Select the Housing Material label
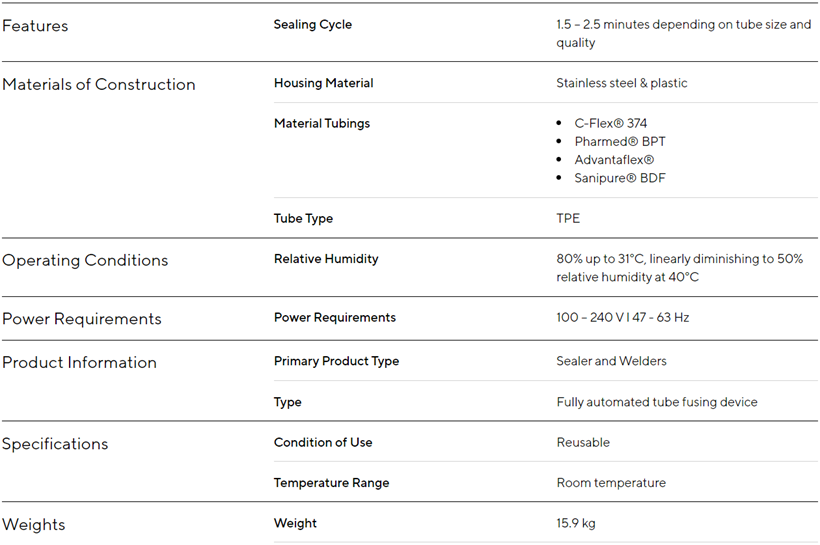Image resolution: width=820 pixels, height=545 pixels. pos(323,84)
